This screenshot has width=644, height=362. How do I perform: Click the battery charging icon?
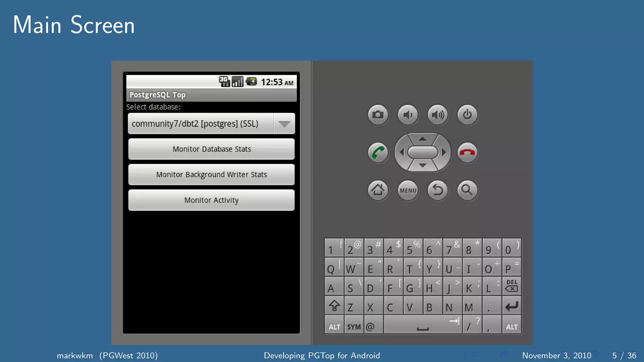(x=251, y=81)
